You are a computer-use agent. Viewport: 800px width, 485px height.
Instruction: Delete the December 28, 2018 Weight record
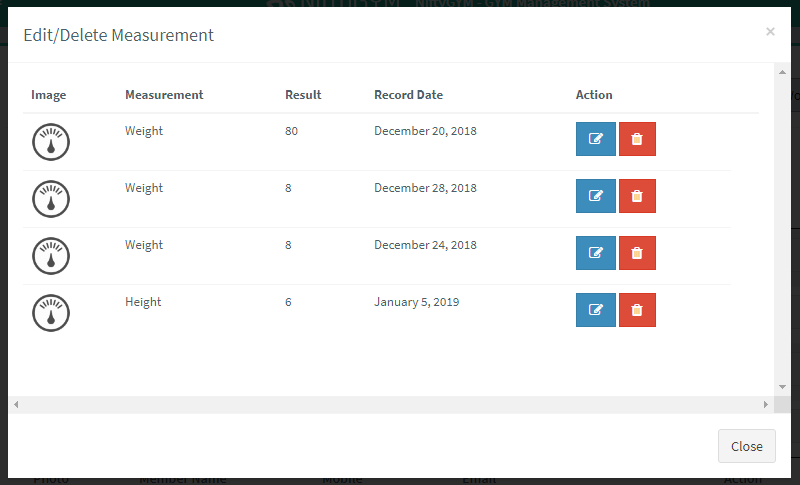click(x=637, y=196)
